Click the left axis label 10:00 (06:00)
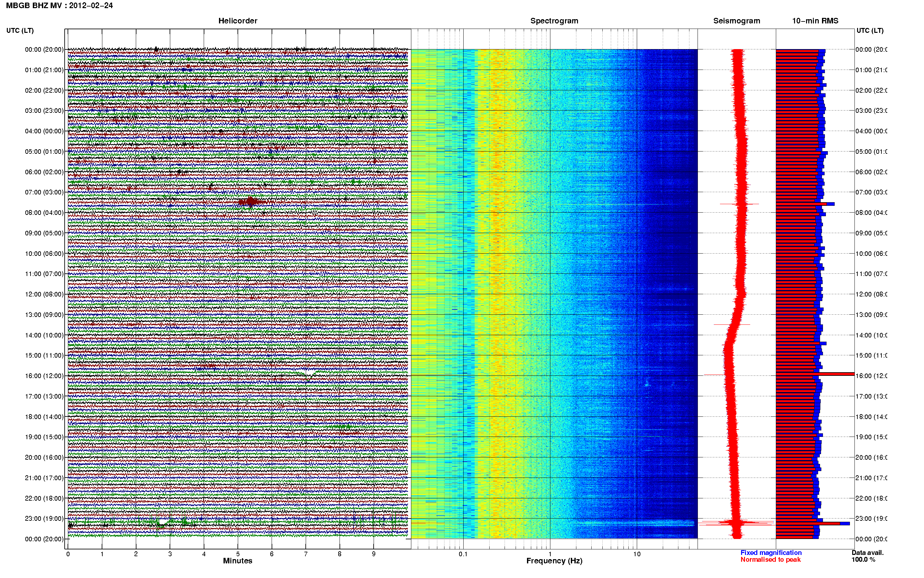 tap(44, 254)
